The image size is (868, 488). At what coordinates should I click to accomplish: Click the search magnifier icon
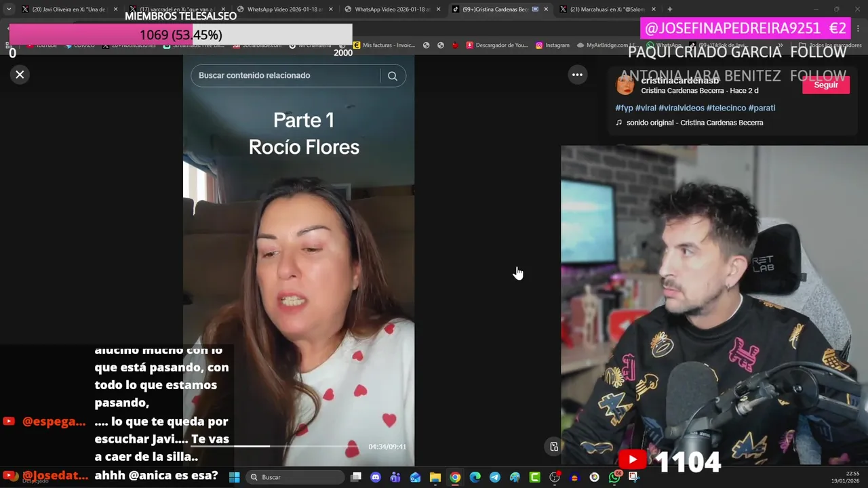(393, 76)
